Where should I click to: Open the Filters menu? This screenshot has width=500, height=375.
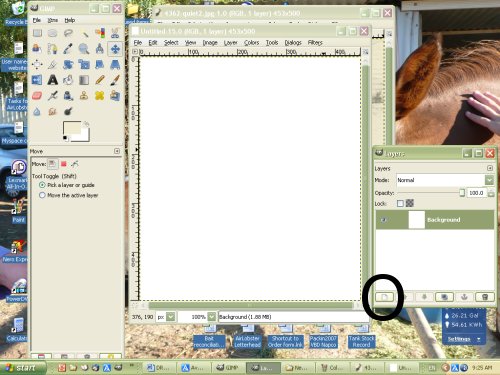[x=315, y=42]
